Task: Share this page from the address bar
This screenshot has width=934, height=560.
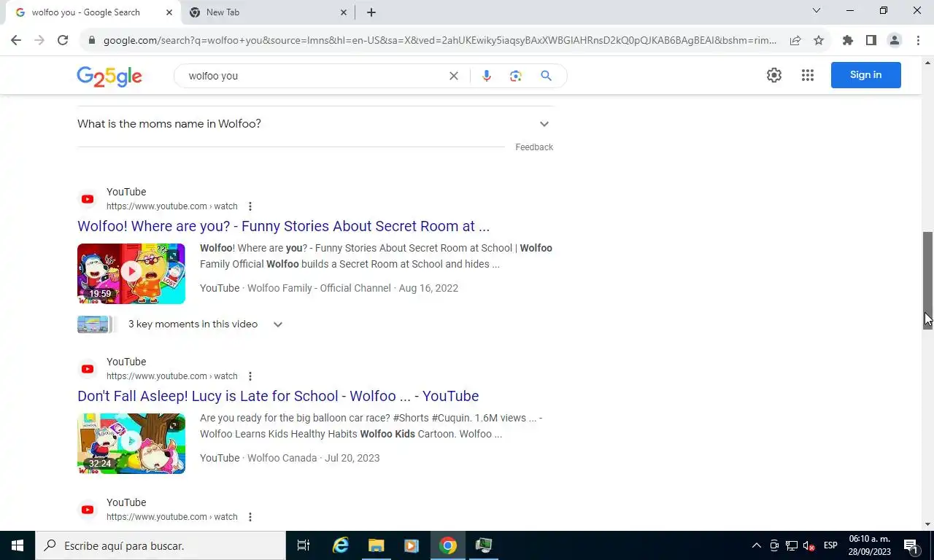Action: point(795,40)
